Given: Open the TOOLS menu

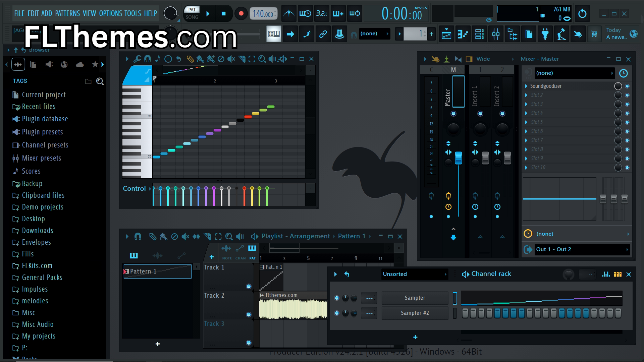Looking at the screenshot, I should click(x=132, y=13).
